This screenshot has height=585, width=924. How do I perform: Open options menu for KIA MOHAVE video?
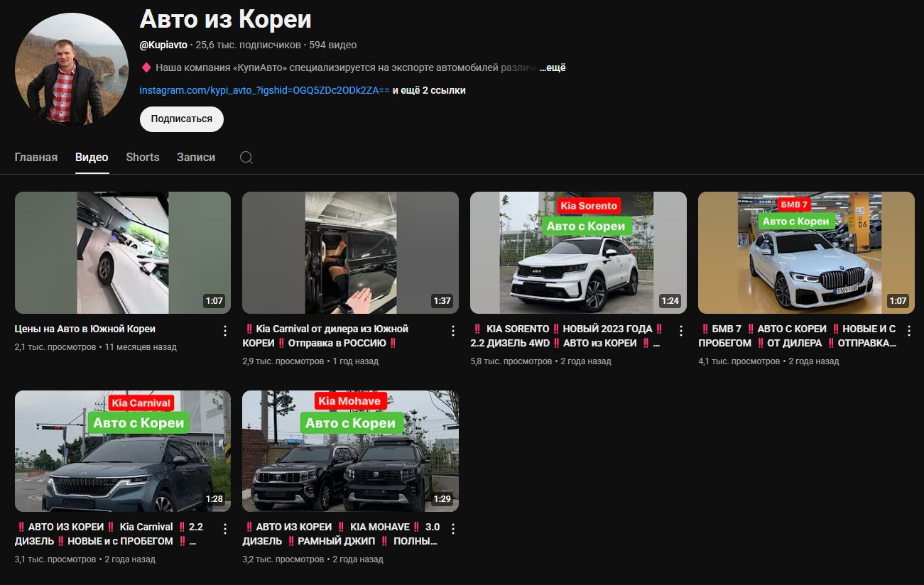[x=453, y=529]
